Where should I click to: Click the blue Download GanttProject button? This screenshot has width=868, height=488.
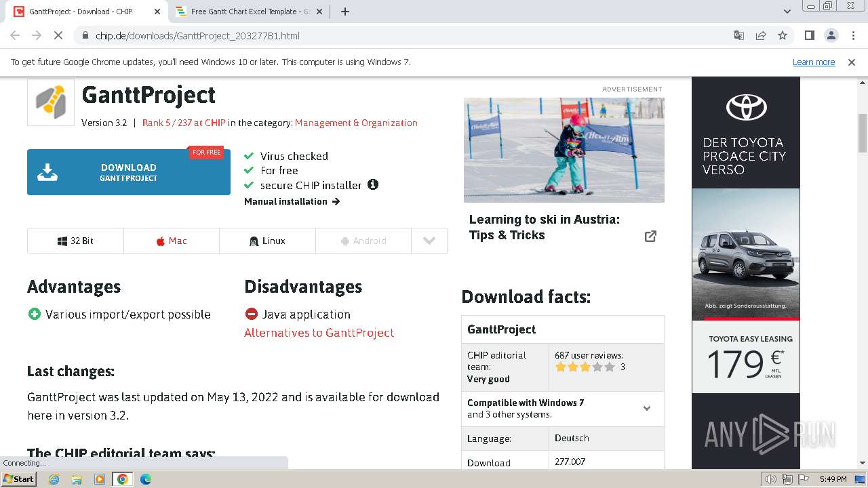point(129,172)
